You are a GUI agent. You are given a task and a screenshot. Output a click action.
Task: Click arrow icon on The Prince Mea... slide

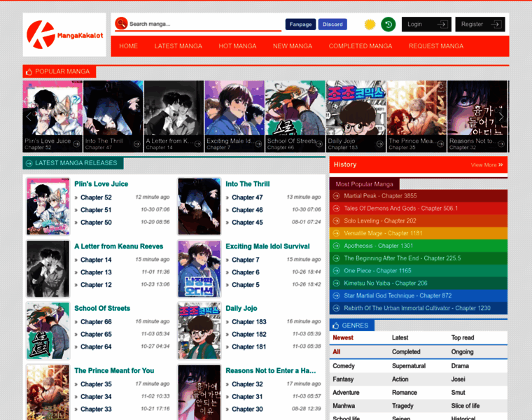(440, 143)
